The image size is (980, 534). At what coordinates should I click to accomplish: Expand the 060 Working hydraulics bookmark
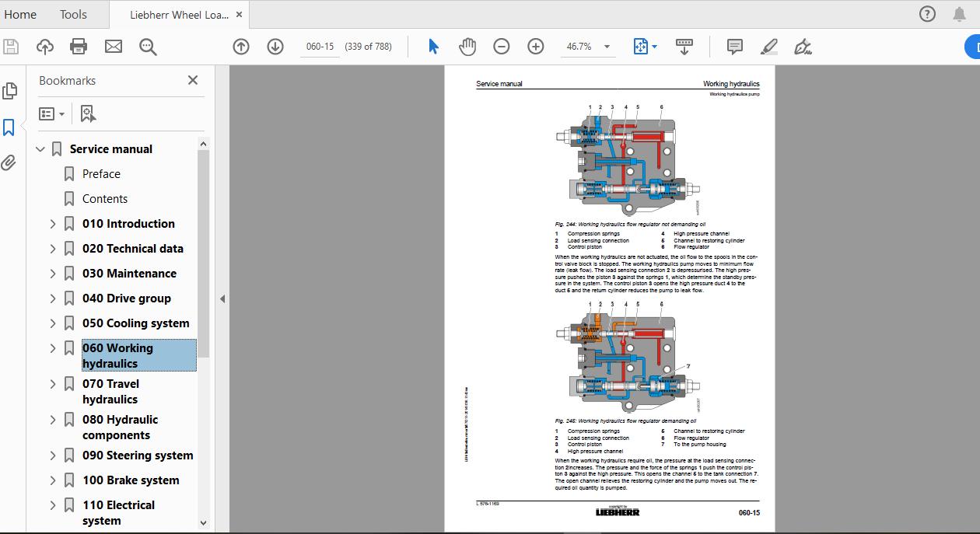[x=51, y=347]
